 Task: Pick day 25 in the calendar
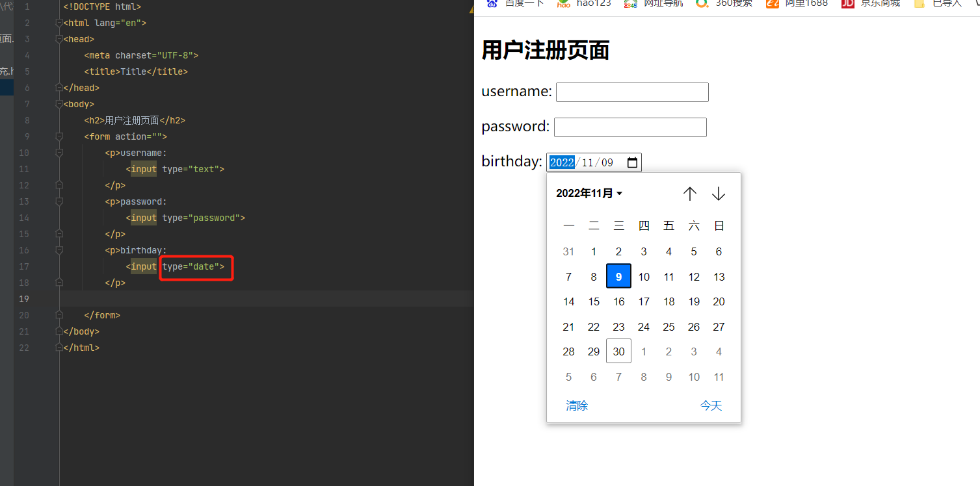(x=669, y=327)
